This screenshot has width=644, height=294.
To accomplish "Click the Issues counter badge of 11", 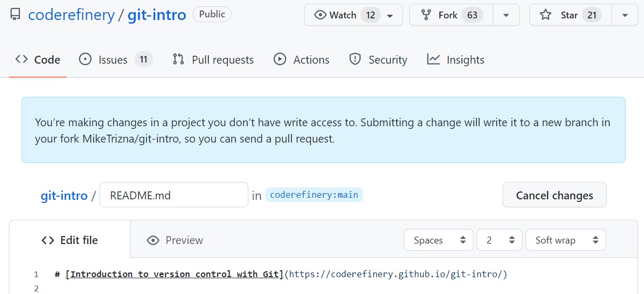I will [143, 59].
